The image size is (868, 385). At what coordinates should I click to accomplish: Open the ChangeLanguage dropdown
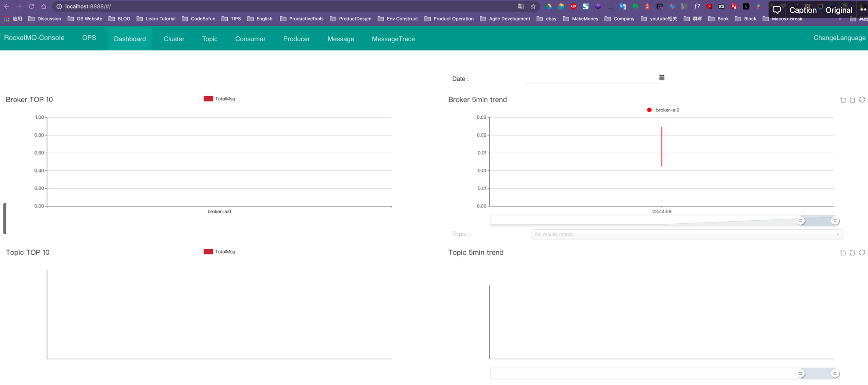point(839,38)
